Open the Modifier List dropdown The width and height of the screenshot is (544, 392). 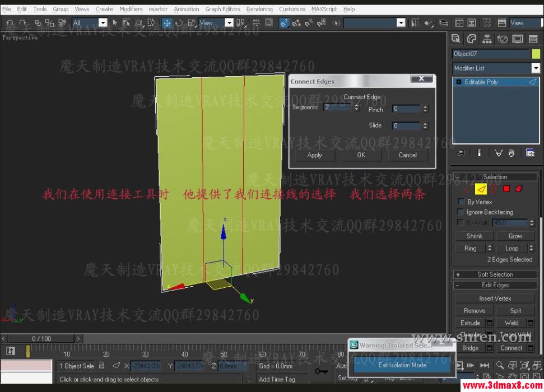[x=536, y=68]
